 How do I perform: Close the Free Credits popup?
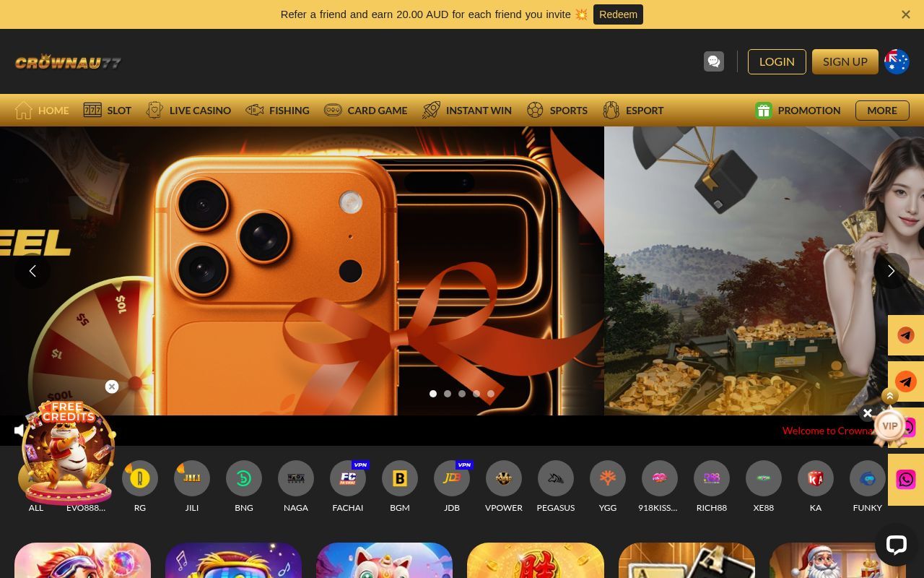[x=112, y=387]
